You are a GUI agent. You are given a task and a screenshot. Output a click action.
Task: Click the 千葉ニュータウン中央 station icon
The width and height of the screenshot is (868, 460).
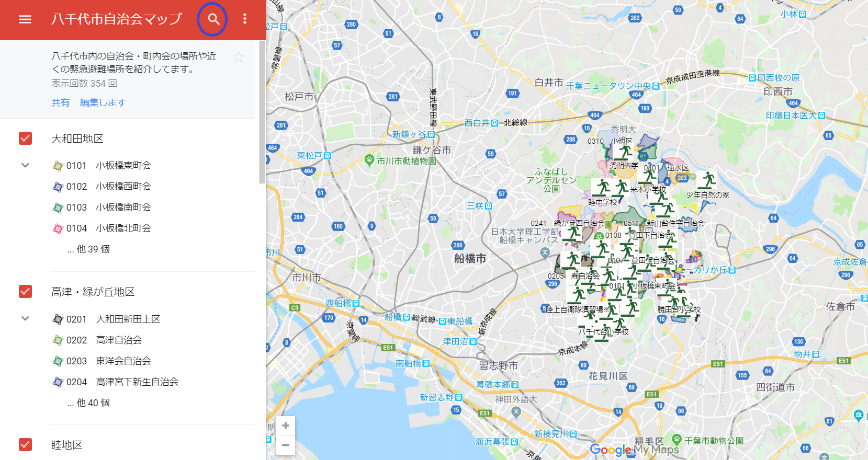[x=656, y=86]
